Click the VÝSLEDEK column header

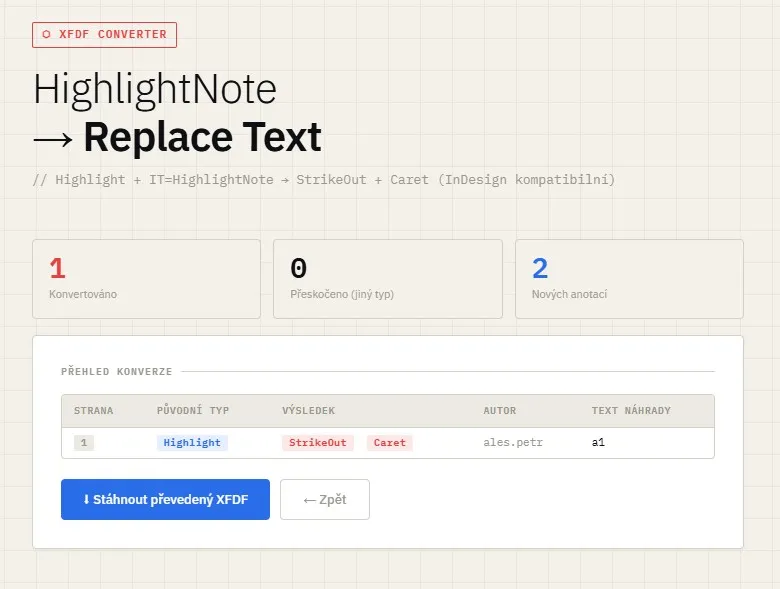308,410
